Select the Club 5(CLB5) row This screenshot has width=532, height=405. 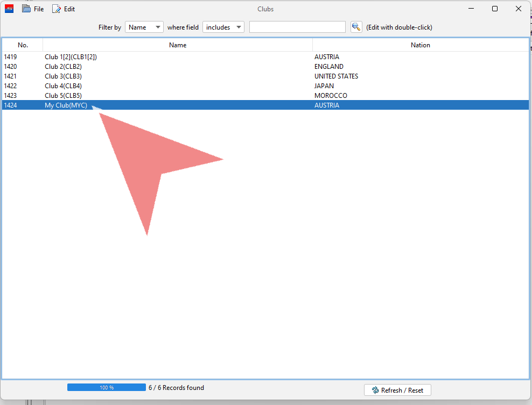(63, 96)
